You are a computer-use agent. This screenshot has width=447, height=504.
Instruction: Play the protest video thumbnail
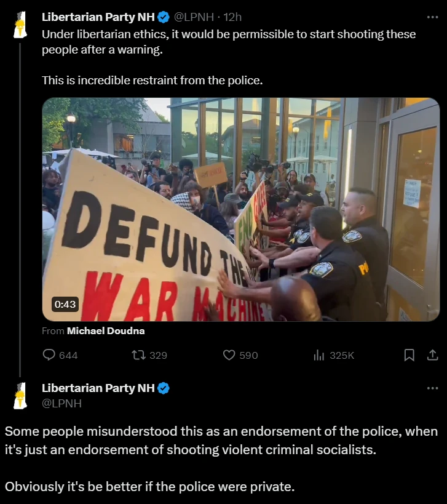pyautogui.click(x=240, y=209)
